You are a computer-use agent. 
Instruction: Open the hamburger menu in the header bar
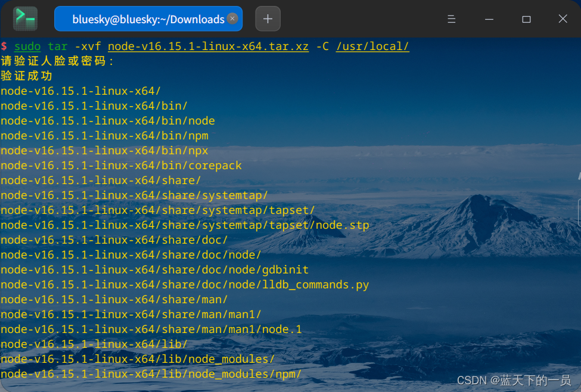[451, 18]
